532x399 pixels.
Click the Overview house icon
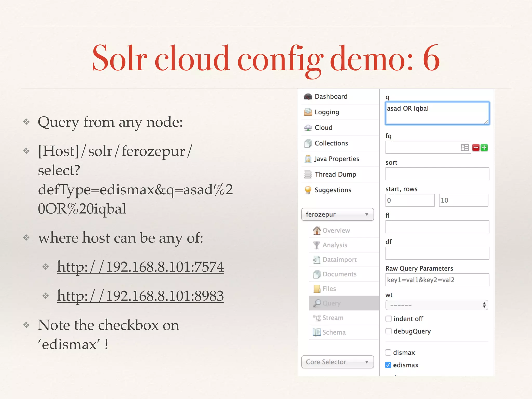click(x=317, y=230)
